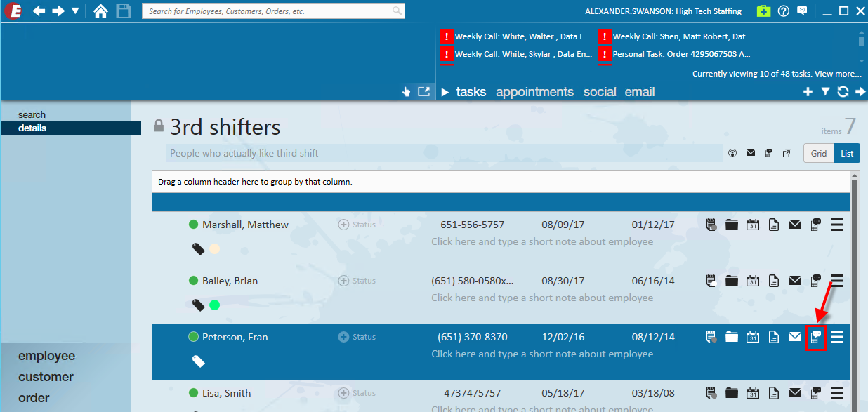868x412 pixels.
Task: Select search in the left sidebar
Action: [32, 114]
